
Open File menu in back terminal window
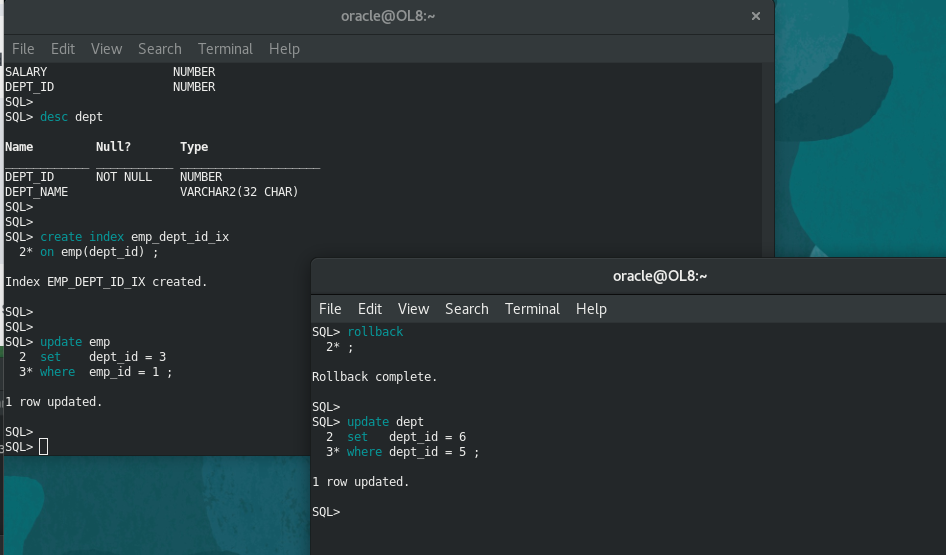[x=23, y=49]
